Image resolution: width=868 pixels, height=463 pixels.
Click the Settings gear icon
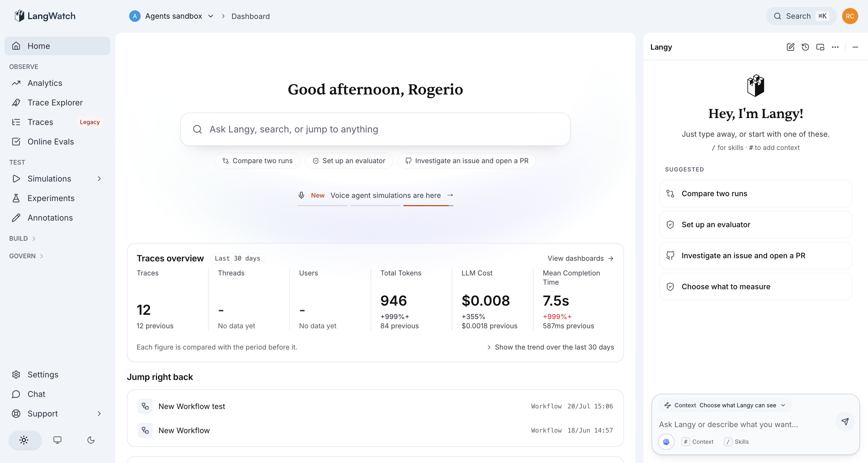point(16,375)
